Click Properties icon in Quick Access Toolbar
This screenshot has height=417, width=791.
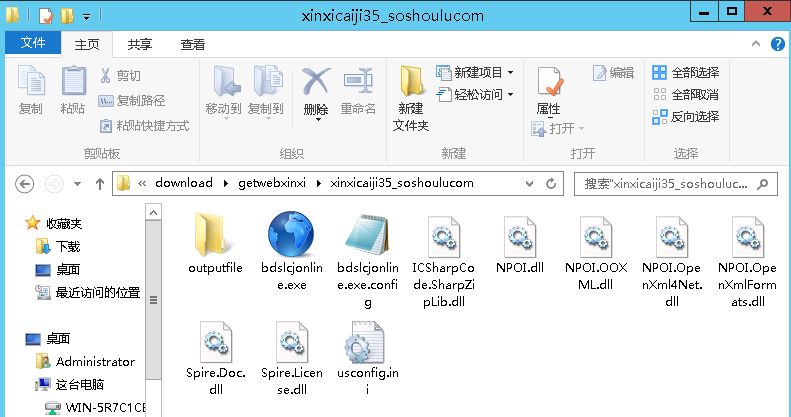coord(46,16)
